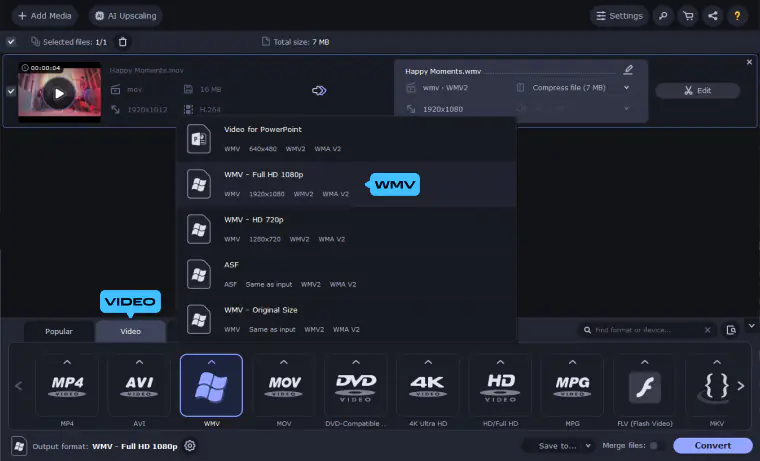The height and width of the screenshot is (461, 760).
Task: Click the detect device icon beside search
Action: click(731, 330)
